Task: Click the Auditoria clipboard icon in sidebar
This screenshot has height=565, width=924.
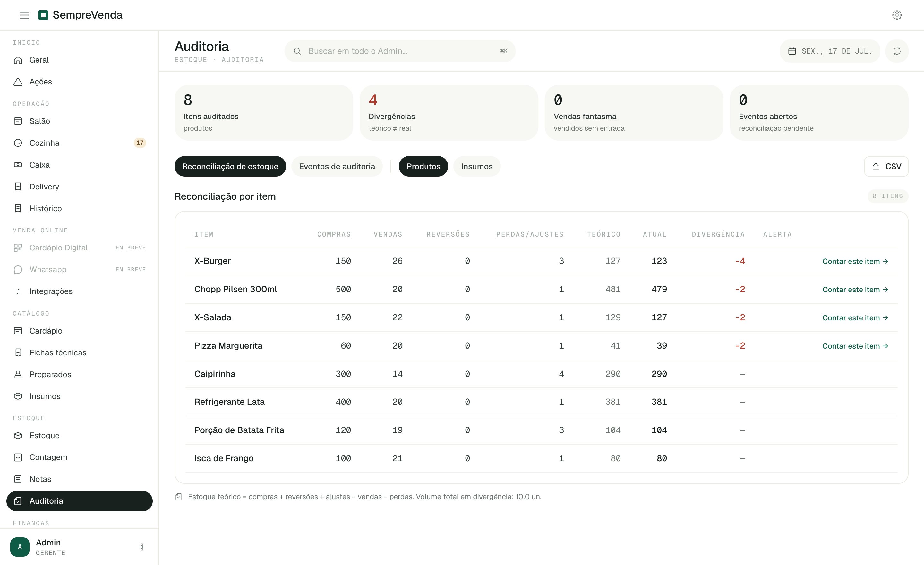Action: [x=18, y=501]
